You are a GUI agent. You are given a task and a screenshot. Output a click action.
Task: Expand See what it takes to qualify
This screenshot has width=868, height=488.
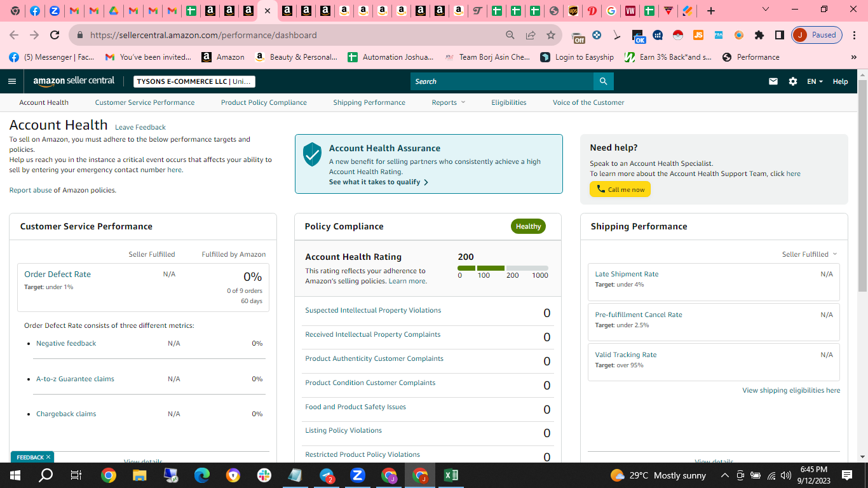(x=379, y=182)
